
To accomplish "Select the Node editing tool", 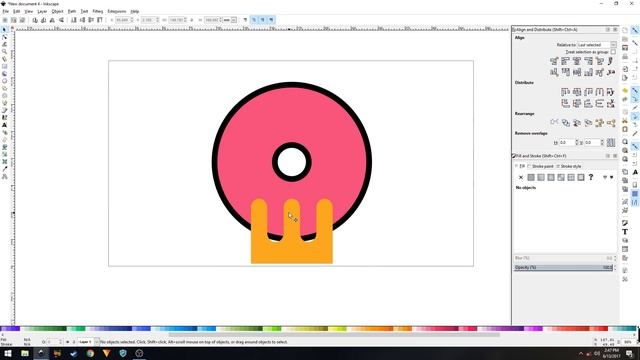I will point(4,37).
